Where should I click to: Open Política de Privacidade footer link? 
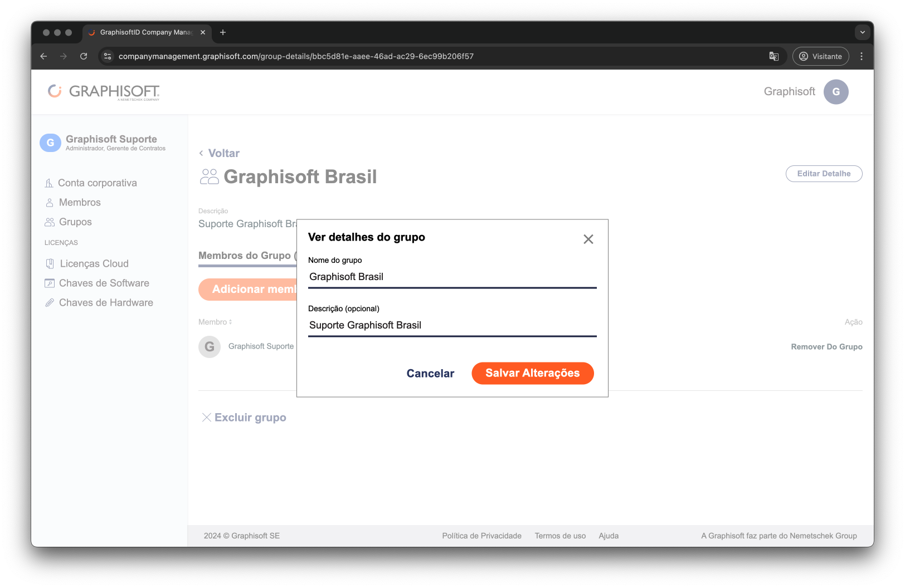481,536
